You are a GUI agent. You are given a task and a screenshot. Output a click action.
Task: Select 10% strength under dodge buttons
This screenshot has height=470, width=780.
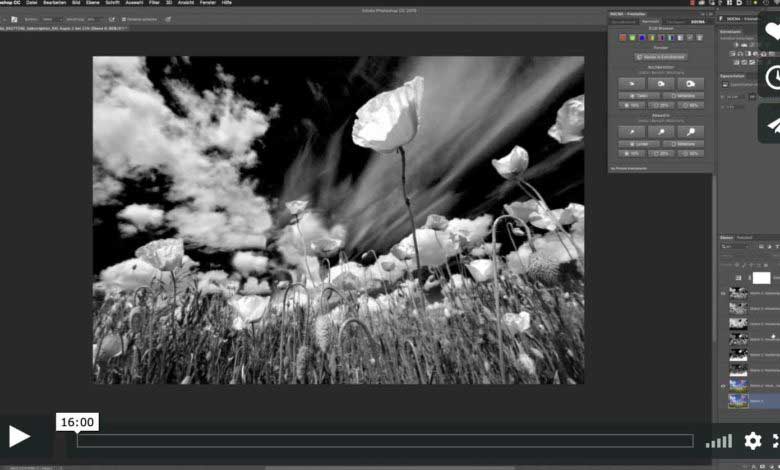coord(632,154)
